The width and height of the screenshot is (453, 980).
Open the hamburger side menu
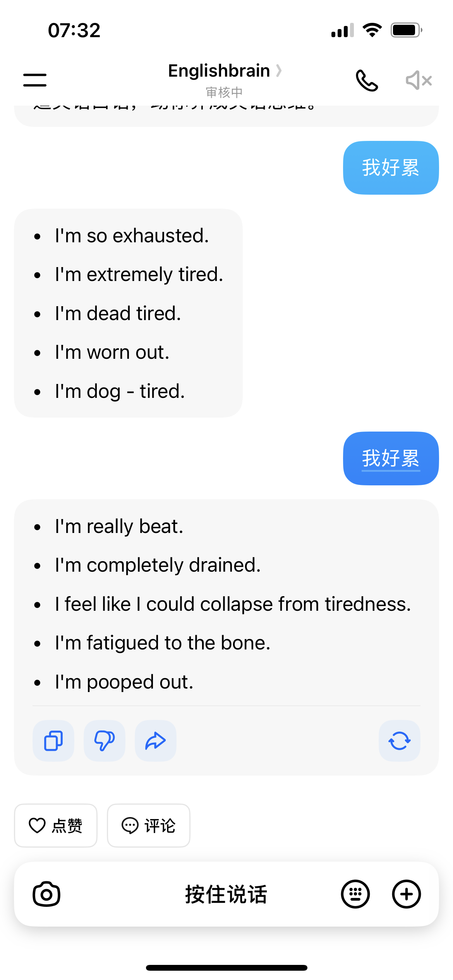tap(35, 80)
